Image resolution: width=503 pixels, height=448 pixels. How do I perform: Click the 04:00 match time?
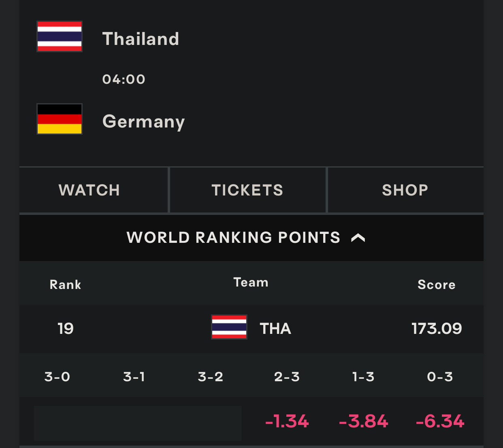124,79
